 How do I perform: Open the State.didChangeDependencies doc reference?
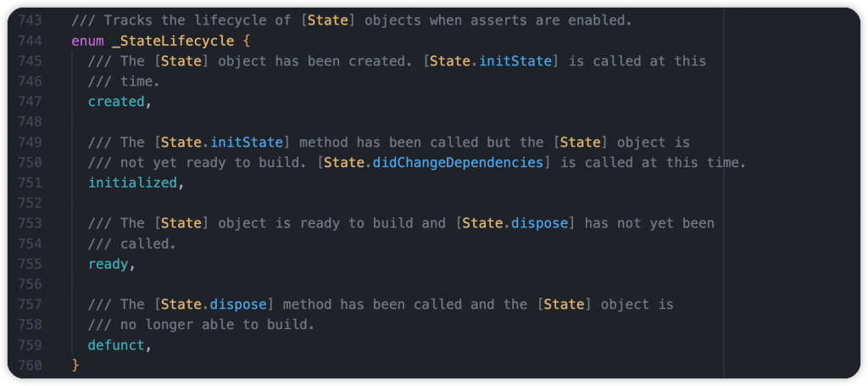pos(433,163)
